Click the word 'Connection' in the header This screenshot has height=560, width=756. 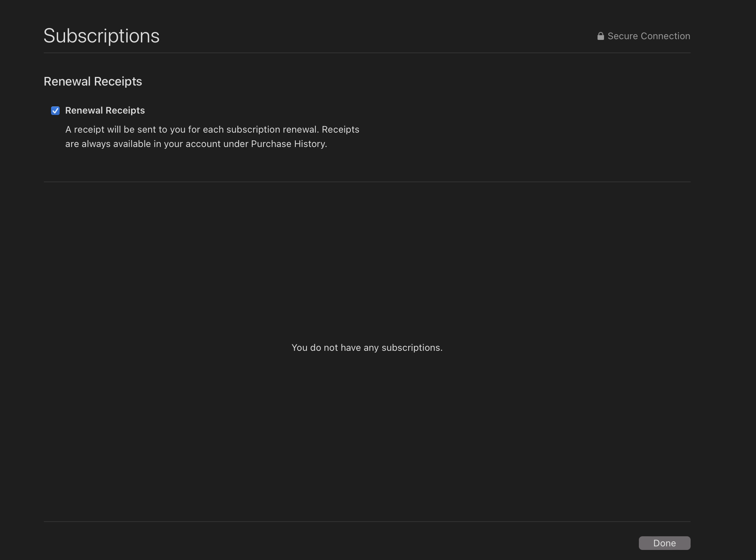click(x=665, y=36)
